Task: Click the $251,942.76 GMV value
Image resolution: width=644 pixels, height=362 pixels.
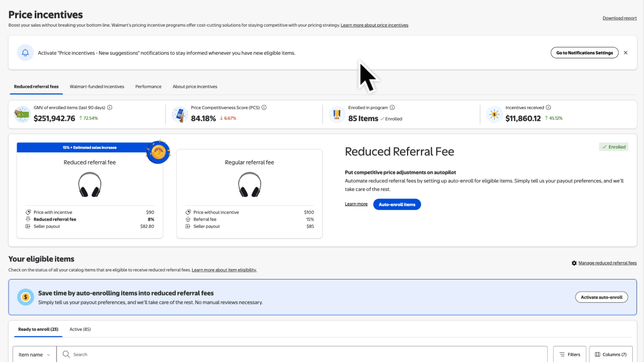Action: (x=54, y=119)
